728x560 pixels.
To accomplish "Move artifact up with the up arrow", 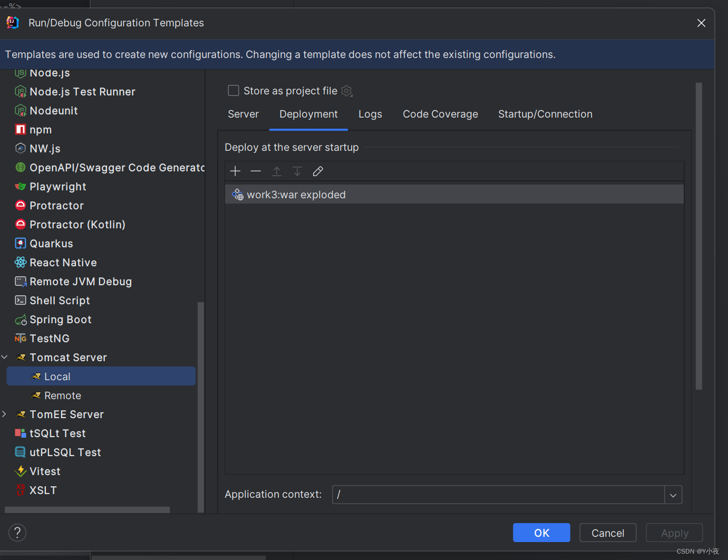I will click(x=277, y=171).
